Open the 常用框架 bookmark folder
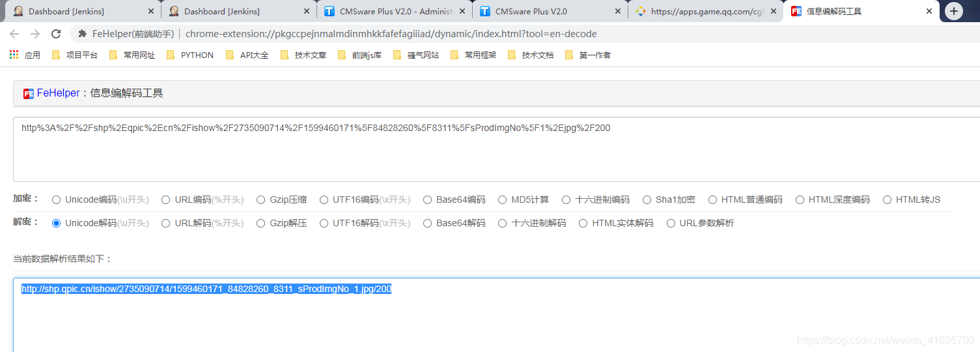The height and width of the screenshot is (352, 980). point(473,55)
